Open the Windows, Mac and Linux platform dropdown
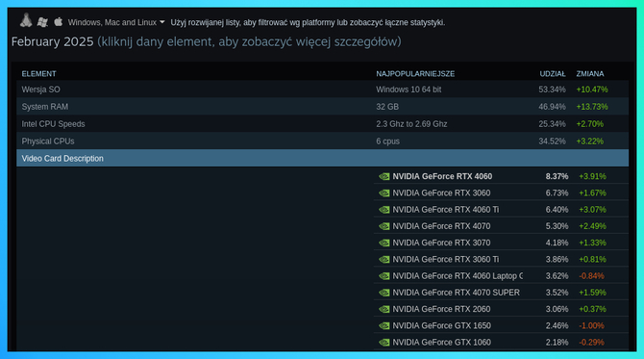Screen dimensions: 644x359 (116, 22)
